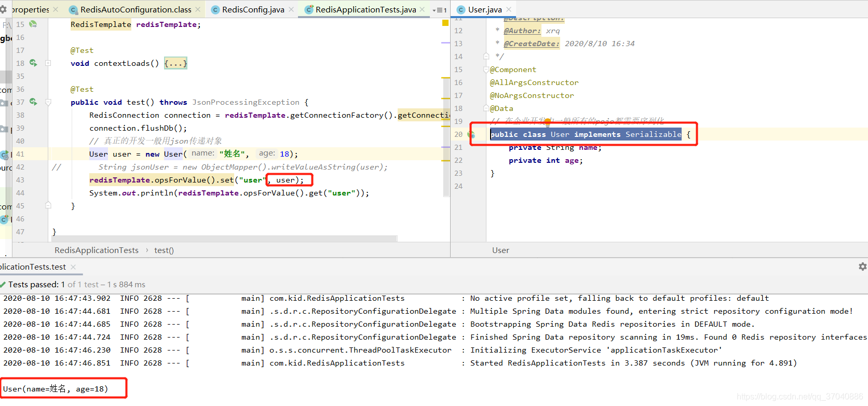The width and height of the screenshot is (868, 406).
Task: Click Initializing ExecutorService log message
Action: (596, 350)
